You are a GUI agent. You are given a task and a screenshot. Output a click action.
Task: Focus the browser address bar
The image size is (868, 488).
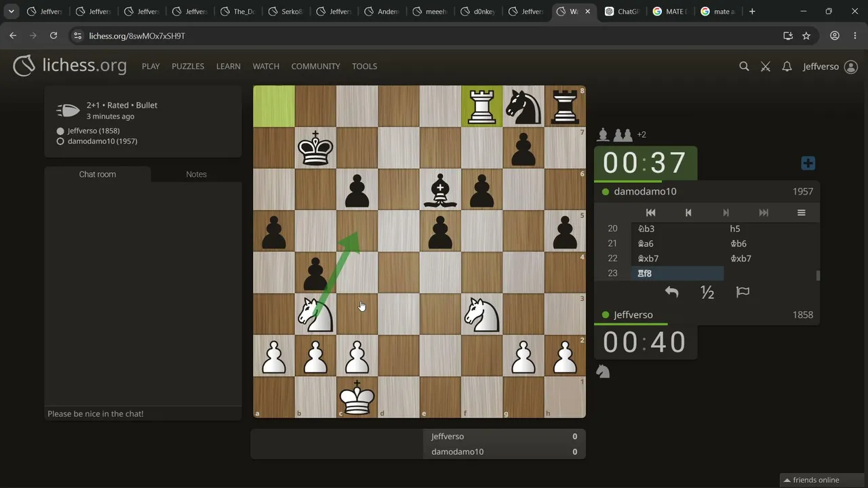[x=434, y=36]
